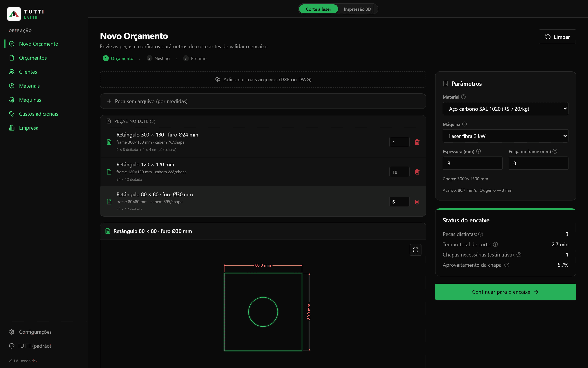
Task: Show help for Chapas necessárias
Action: 519,255
